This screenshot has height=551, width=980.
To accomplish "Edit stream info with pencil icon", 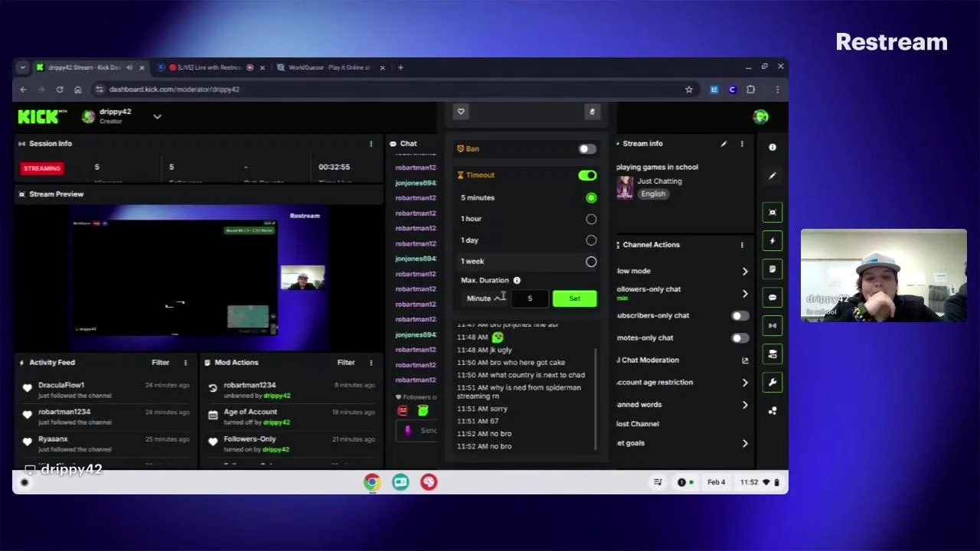I will (724, 144).
